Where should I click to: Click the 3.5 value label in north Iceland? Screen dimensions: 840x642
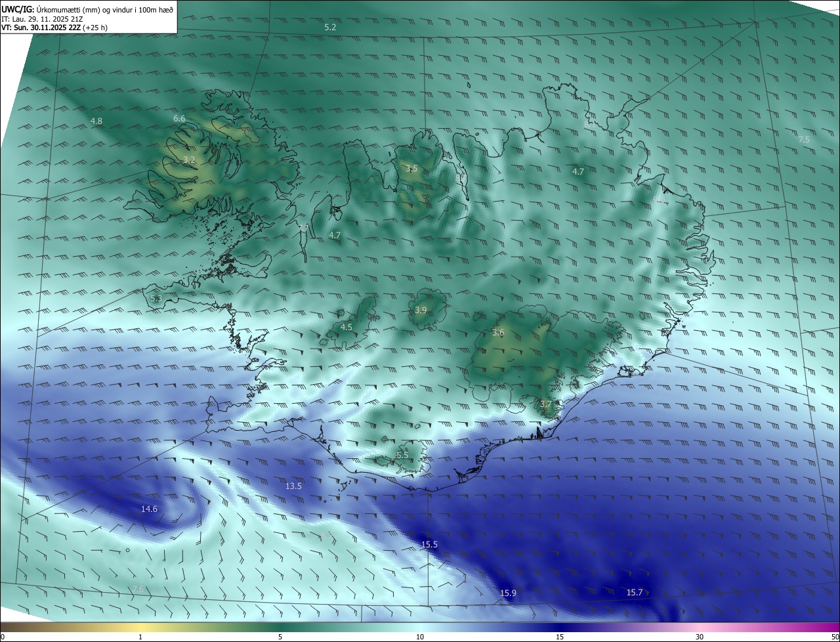pyautogui.click(x=411, y=169)
